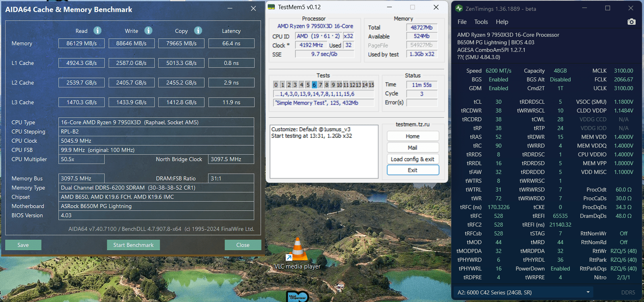Open the ZenTimings Help menu
Screen dimensions: 644x302
[502, 22]
